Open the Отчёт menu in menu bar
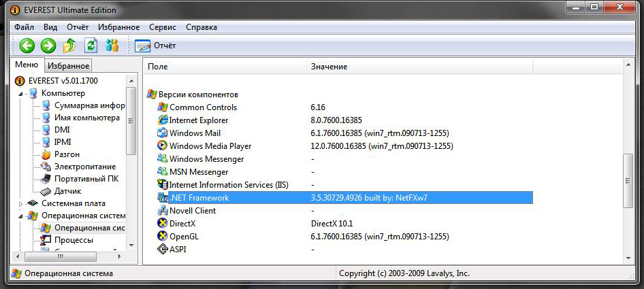644x289 pixels. [x=78, y=27]
